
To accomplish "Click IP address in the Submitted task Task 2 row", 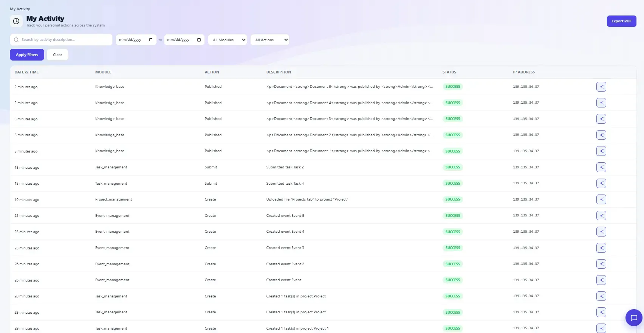I will [x=526, y=167].
